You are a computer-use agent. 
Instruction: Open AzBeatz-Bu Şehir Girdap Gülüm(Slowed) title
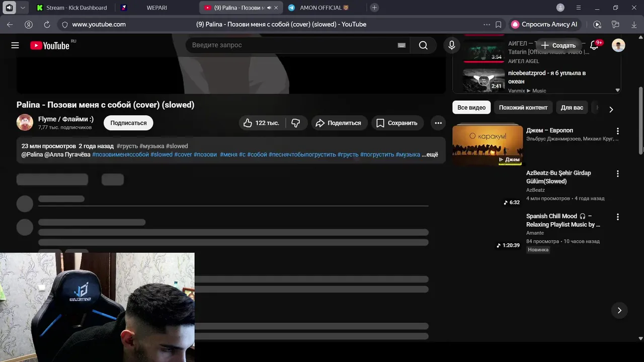point(558,177)
